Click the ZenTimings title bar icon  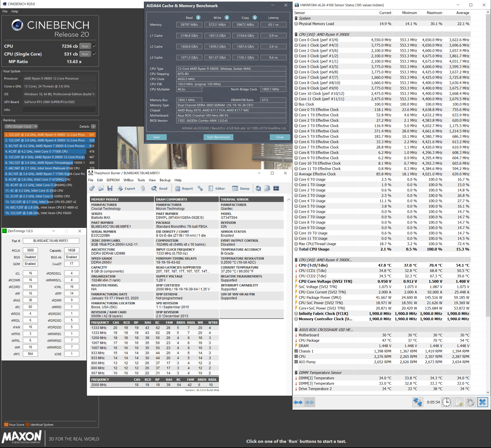(4, 231)
